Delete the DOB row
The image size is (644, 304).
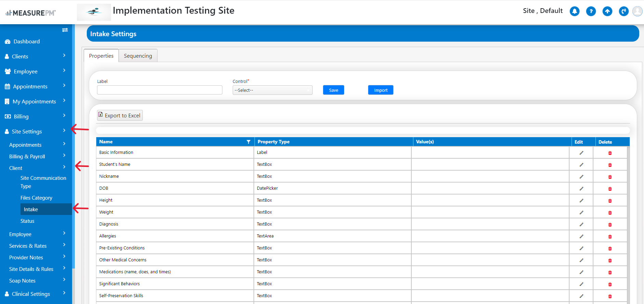tap(610, 189)
